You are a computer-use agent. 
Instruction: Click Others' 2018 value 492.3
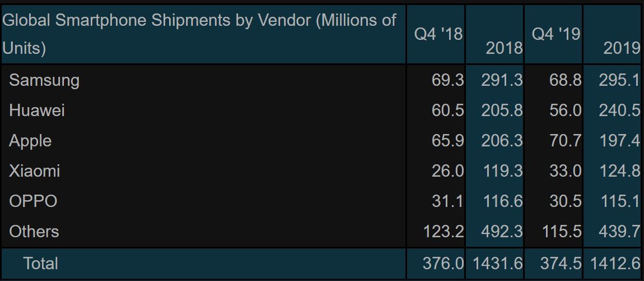(502, 232)
